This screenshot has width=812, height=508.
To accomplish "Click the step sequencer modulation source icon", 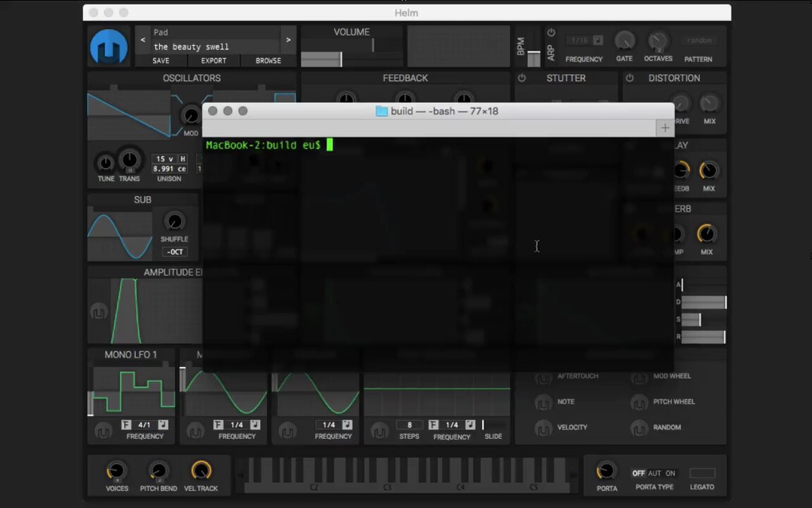I will 380,431.
